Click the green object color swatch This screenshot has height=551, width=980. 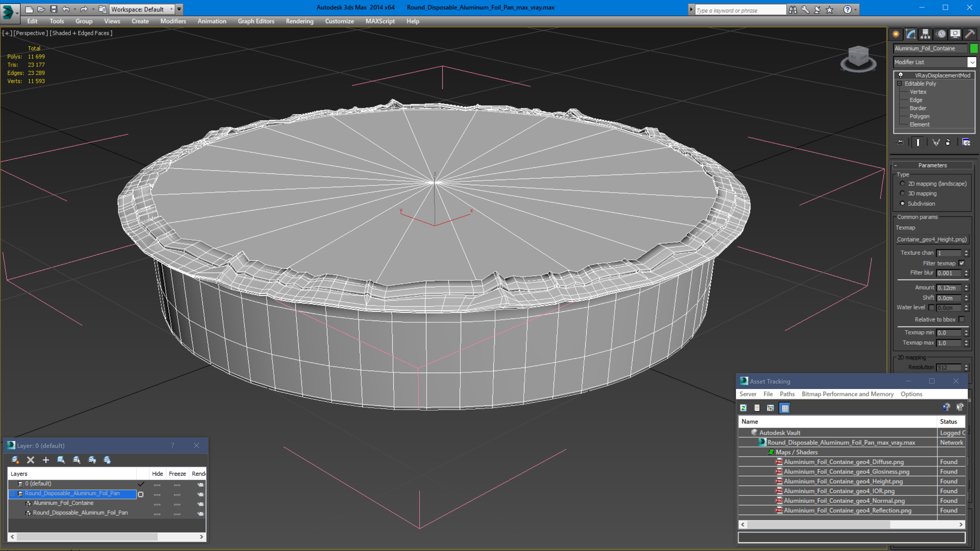[974, 48]
